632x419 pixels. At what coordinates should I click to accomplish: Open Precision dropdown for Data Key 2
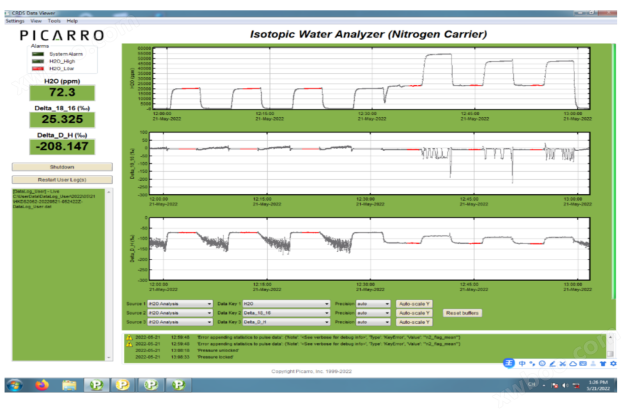373,313
